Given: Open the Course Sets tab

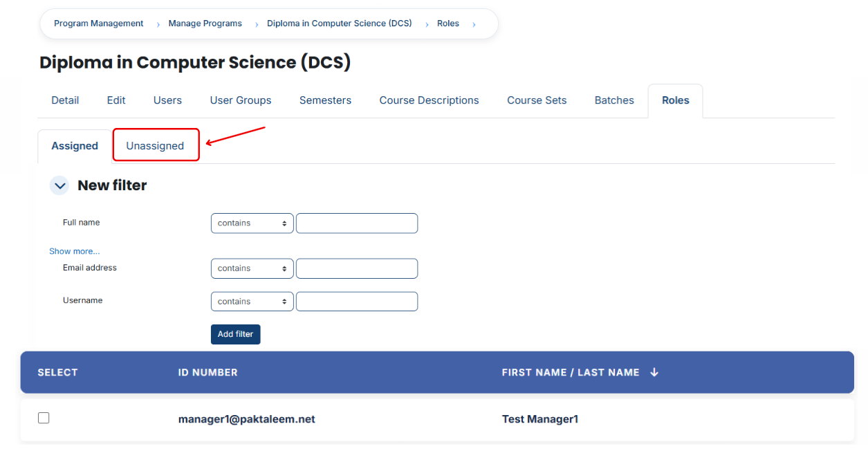Looking at the screenshot, I should click(537, 100).
